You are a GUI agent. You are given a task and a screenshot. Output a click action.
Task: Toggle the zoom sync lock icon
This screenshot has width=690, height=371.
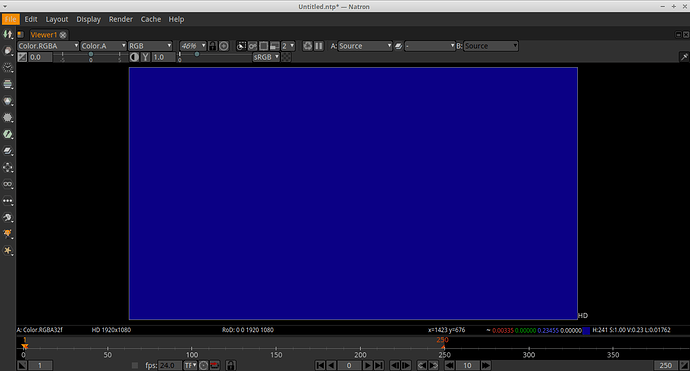213,46
